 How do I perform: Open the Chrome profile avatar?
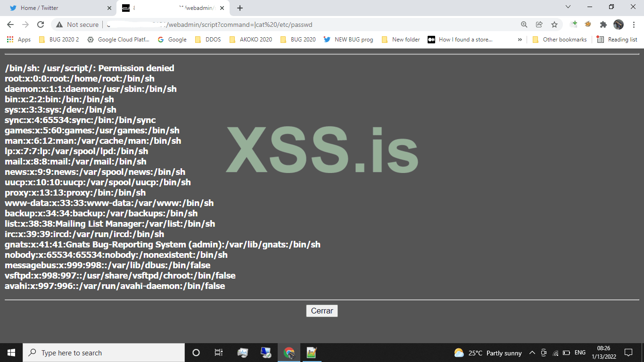619,25
